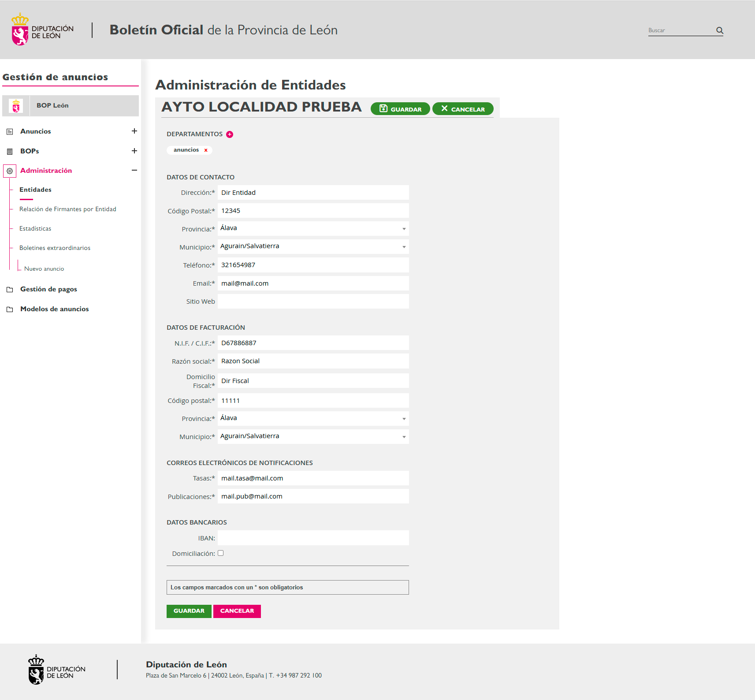This screenshot has height=700, width=755.
Task: Enable the Domiciliación checkbox
Action: 221,553
